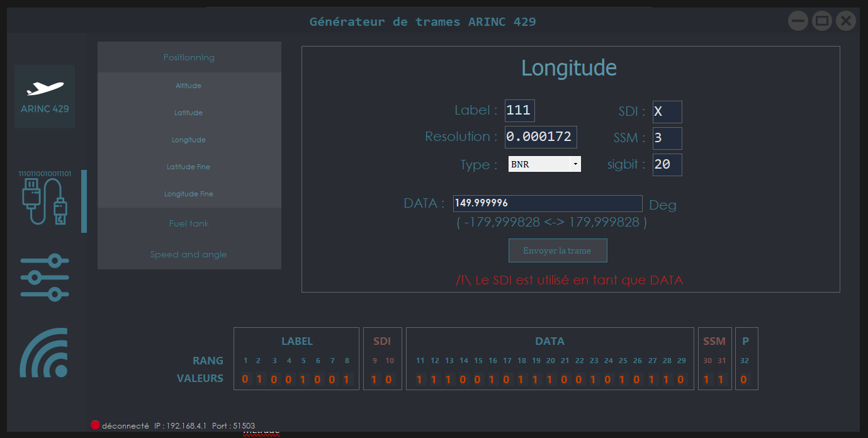Select Longitude in the menu

[189, 140]
